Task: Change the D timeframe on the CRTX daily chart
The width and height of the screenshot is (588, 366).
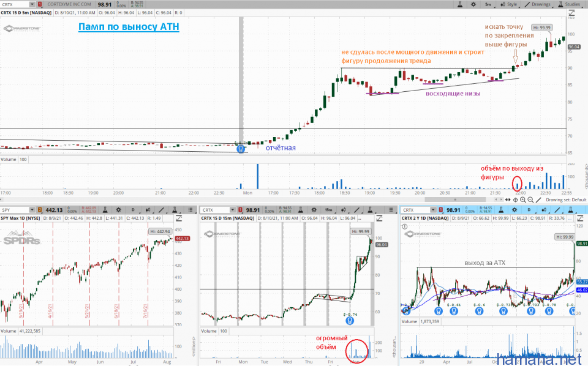Action: pos(529,210)
